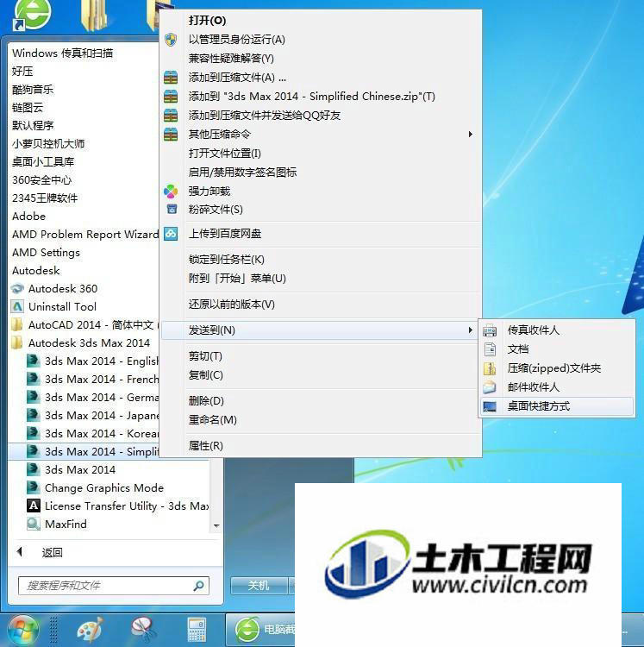Open AMD Settings entry
Screen dimensions: 644x647
coord(46,253)
